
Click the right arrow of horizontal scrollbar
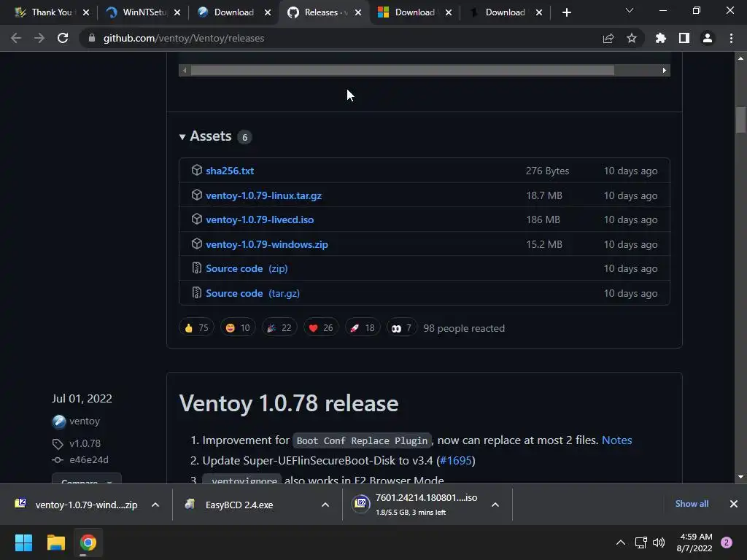coord(664,71)
